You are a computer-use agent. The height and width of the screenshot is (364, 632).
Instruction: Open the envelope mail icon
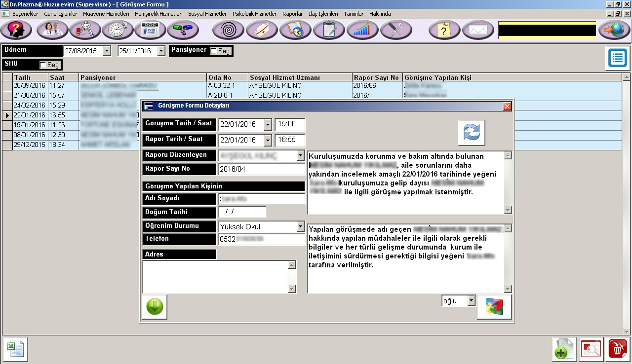478,30
